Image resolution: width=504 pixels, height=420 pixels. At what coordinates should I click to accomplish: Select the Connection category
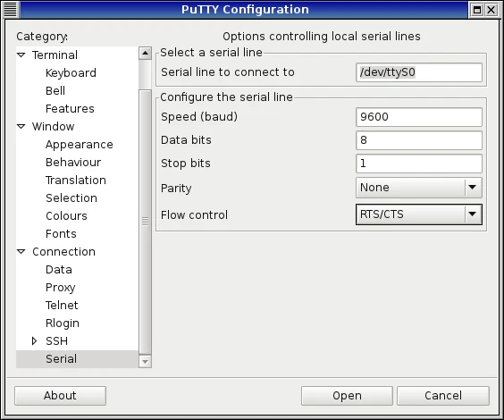63,252
